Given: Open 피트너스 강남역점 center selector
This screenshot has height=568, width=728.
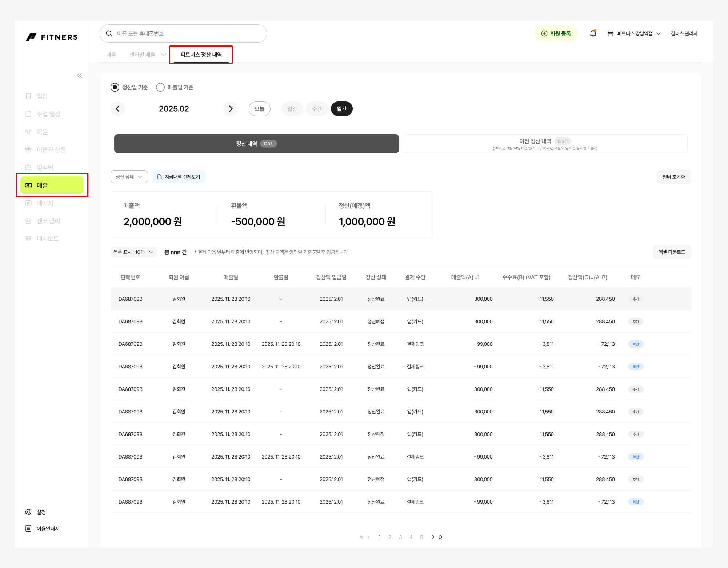Looking at the screenshot, I should click(634, 33).
